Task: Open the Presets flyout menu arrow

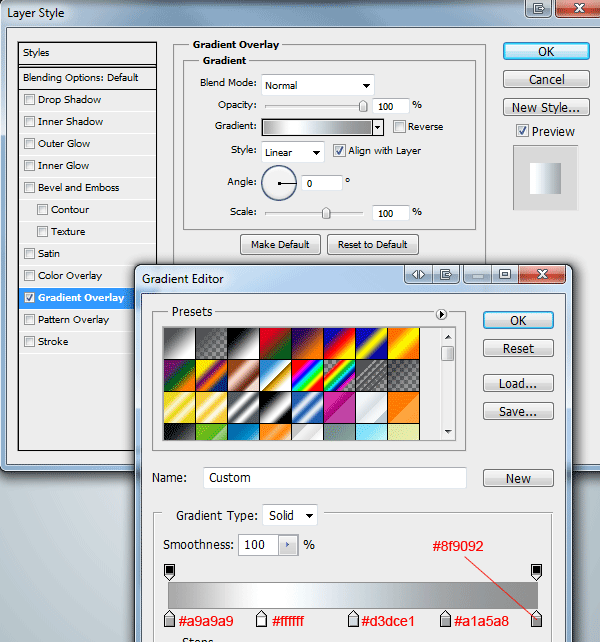Action: tap(441, 314)
